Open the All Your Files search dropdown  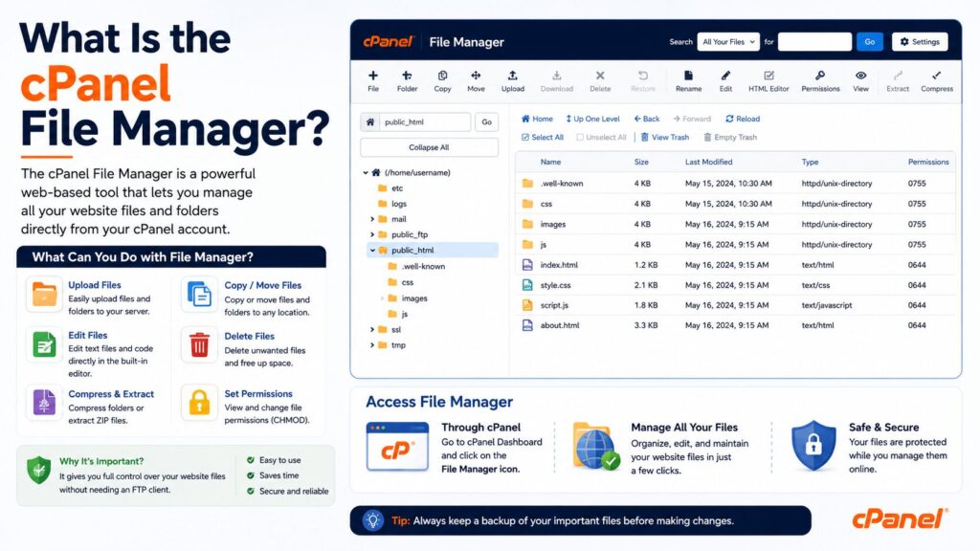coord(728,42)
